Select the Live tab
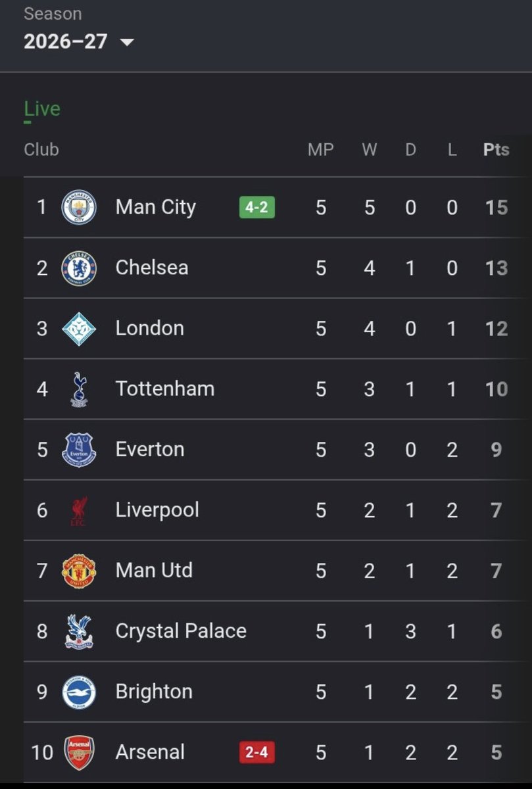Image resolution: width=532 pixels, height=789 pixels. coord(42,109)
